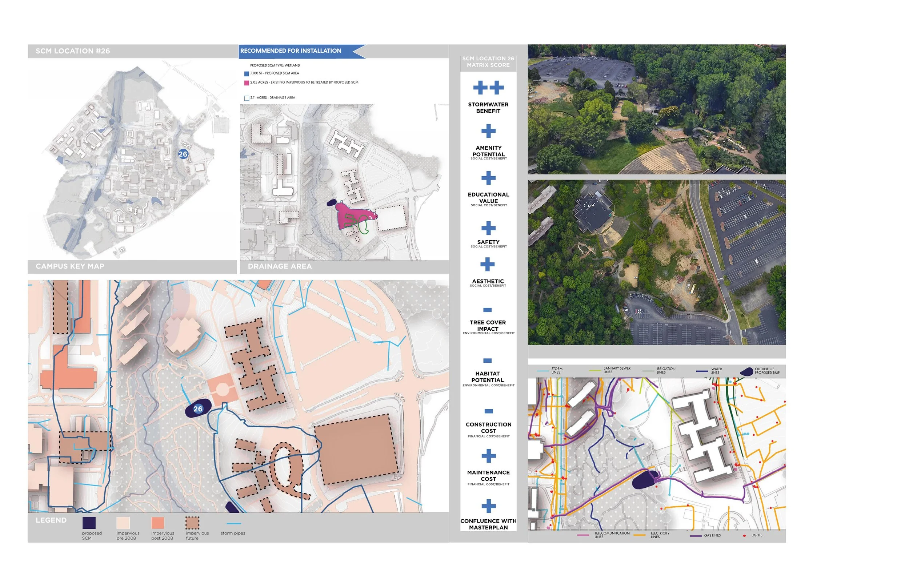Click the blue Proposed SCM Area legend square
The image size is (909, 588).
(x=247, y=74)
